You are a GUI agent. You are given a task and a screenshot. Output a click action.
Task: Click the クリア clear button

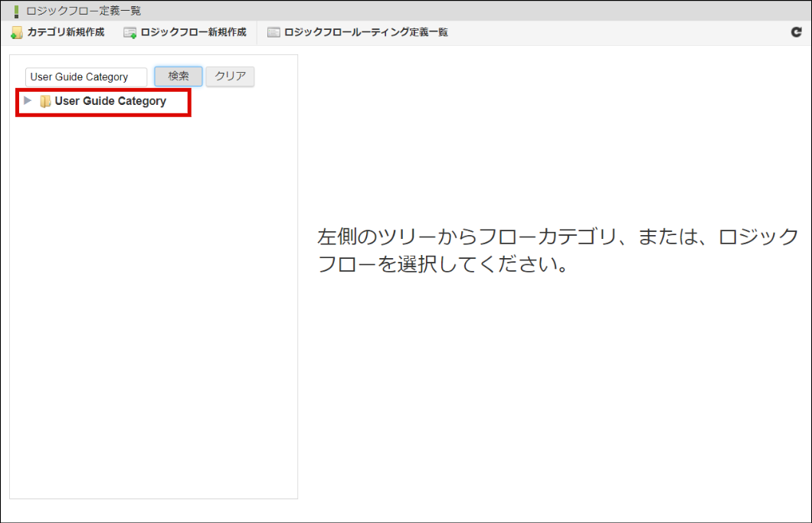pos(230,76)
